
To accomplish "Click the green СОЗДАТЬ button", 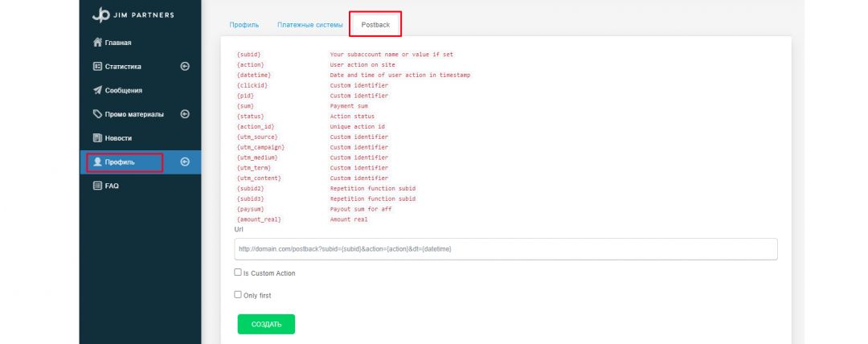I will coord(266,324).
